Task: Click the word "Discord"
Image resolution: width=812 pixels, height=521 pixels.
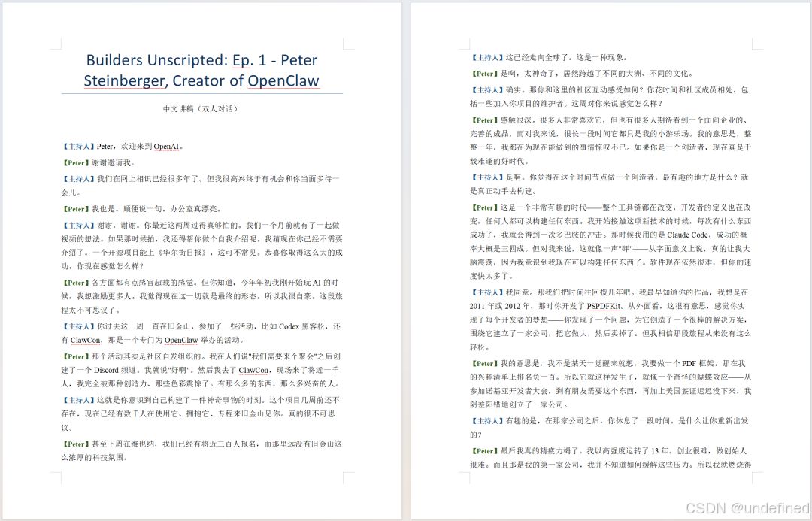Action: (x=106, y=371)
